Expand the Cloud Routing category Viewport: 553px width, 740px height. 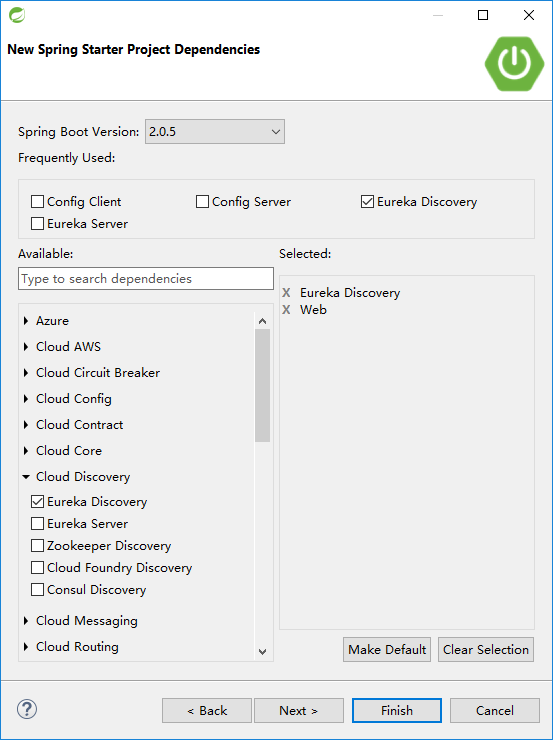point(26,647)
